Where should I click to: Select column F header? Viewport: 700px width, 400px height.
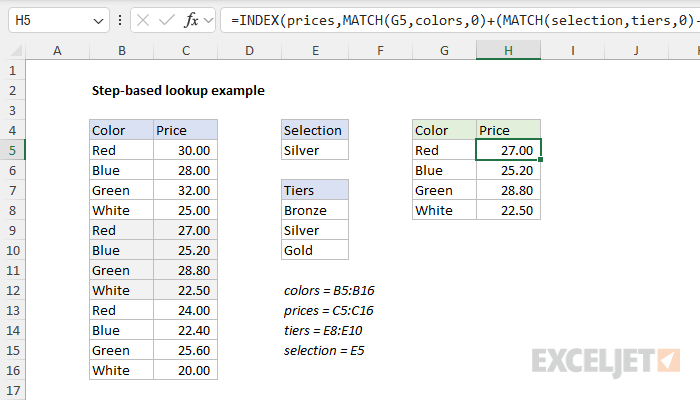[x=380, y=50]
